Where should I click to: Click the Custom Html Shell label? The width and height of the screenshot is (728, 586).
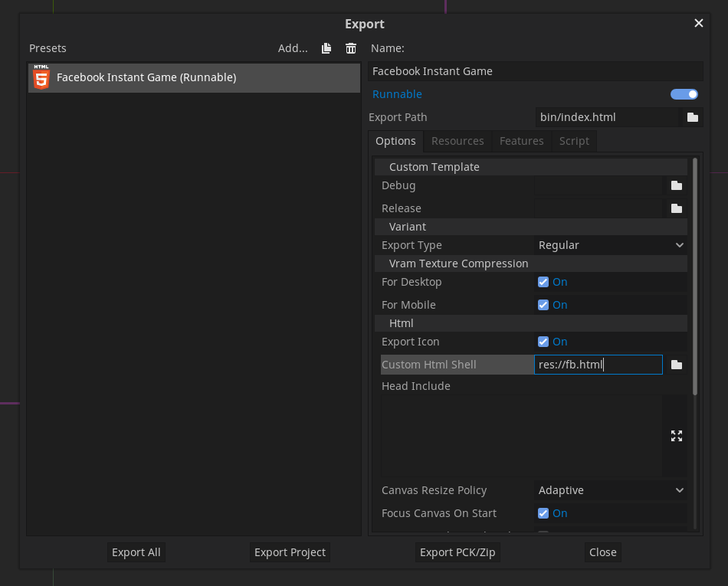[428, 365]
